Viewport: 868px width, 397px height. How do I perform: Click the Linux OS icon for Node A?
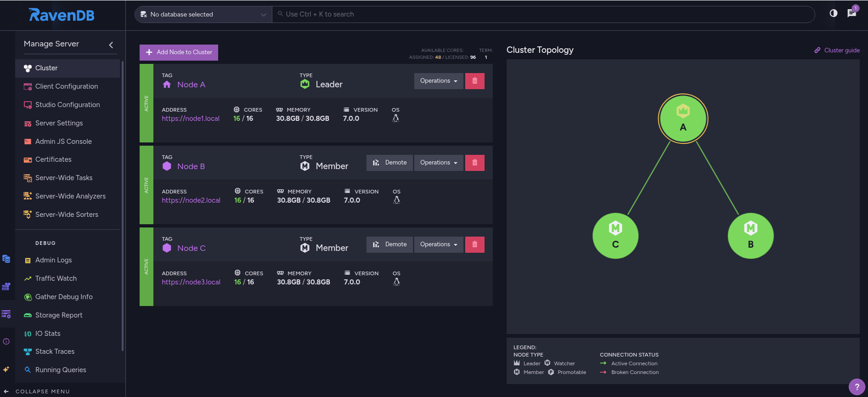pos(395,119)
